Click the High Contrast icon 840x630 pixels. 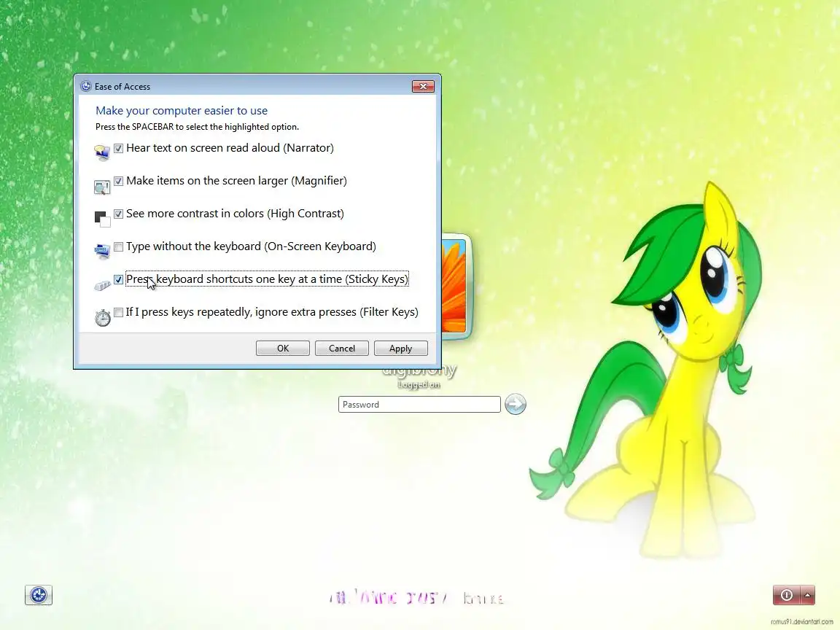click(102, 219)
